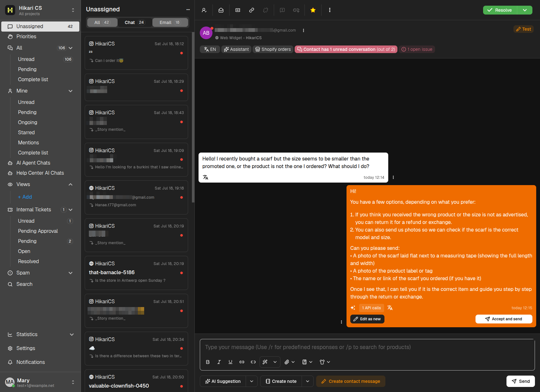Open the Hikari CS project switcher

pyautogui.click(x=40, y=10)
